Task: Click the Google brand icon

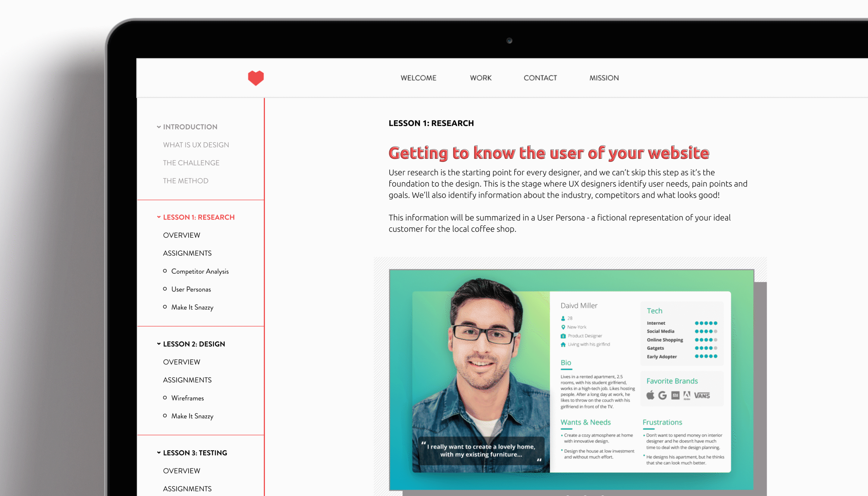Action: [x=662, y=395]
